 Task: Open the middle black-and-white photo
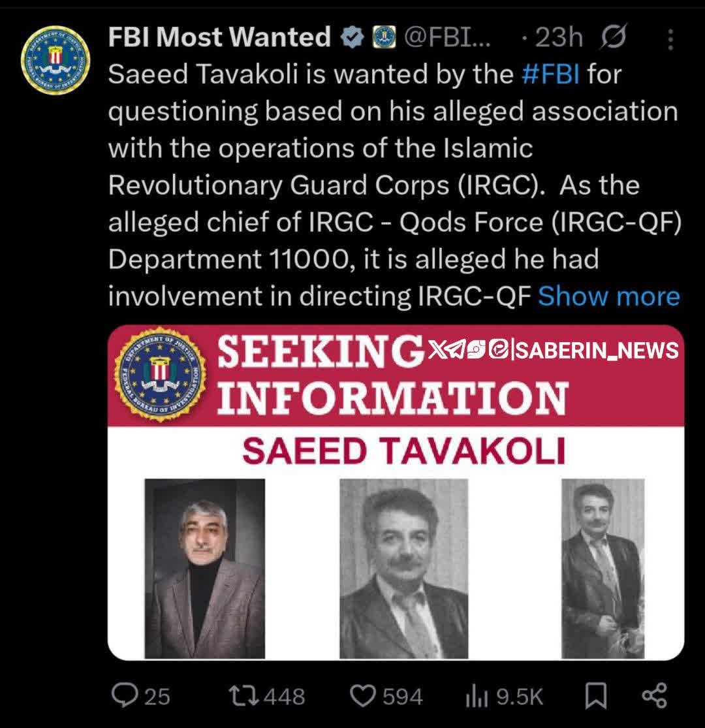[x=403, y=568]
